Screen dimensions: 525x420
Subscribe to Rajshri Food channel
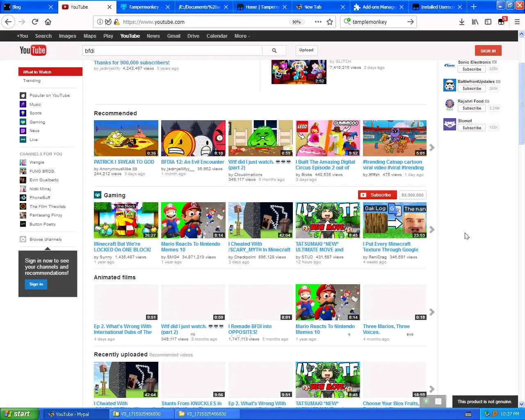click(472, 108)
